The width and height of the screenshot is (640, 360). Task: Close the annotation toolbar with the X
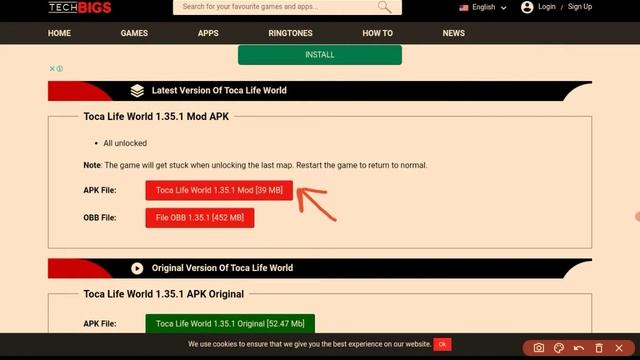[619, 348]
